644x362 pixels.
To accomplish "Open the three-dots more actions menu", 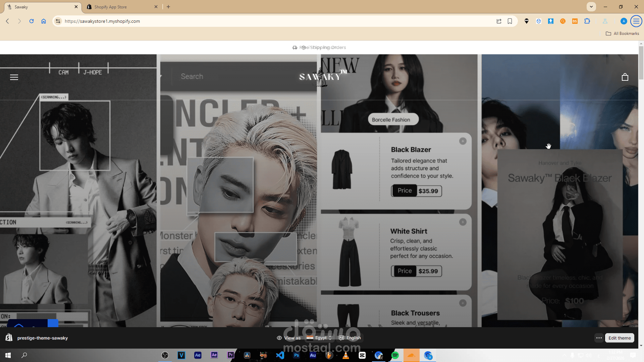I will (599, 338).
